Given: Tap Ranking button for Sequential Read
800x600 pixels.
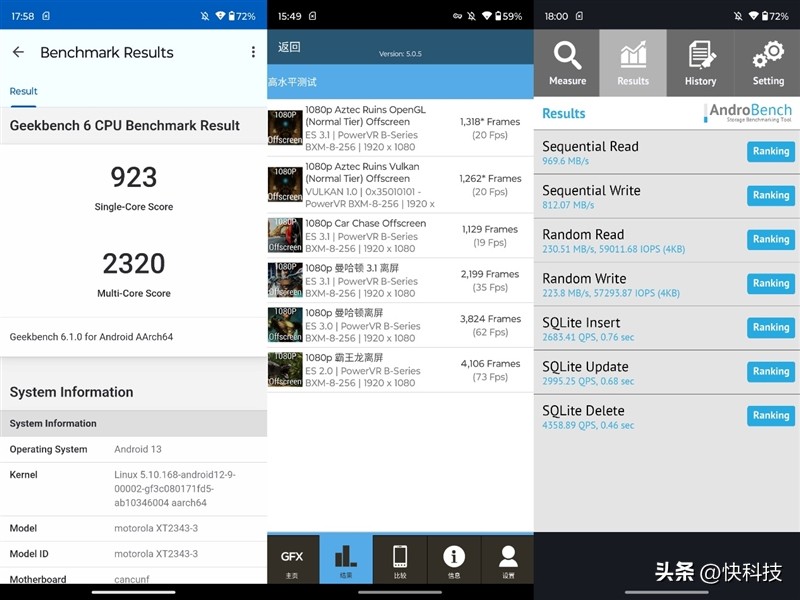Looking at the screenshot, I should (x=770, y=152).
